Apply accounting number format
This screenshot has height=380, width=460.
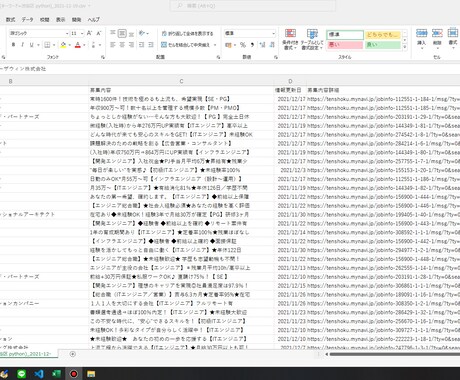click(x=228, y=45)
